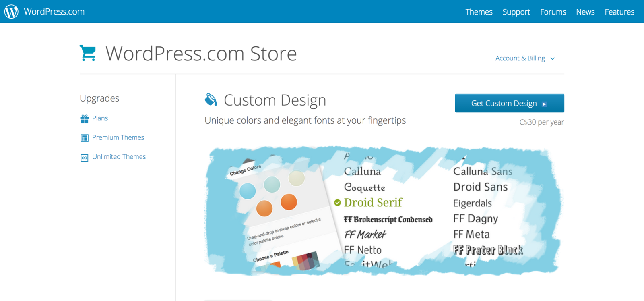This screenshot has width=644, height=301.
Task: Click the Plans gift box icon
Action: [85, 118]
